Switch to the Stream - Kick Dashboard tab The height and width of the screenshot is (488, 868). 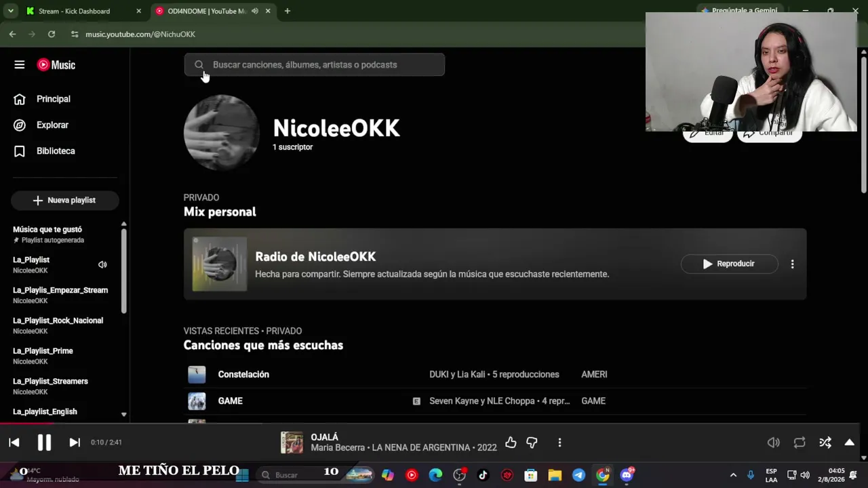pyautogui.click(x=74, y=11)
